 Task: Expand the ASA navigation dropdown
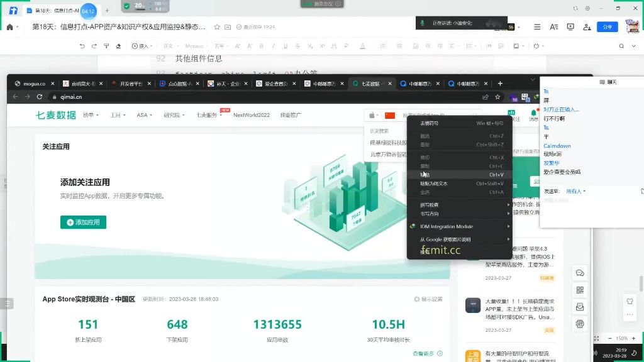click(144, 115)
